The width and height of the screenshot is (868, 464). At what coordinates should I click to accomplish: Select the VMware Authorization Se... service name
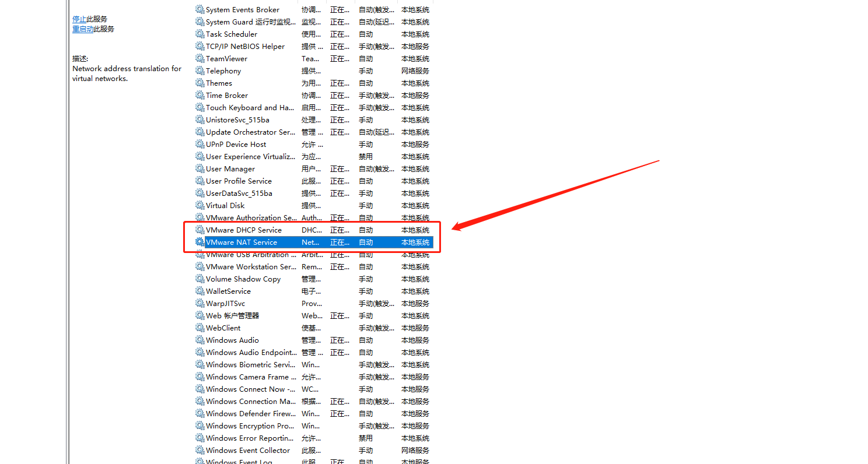coord(251,218)
